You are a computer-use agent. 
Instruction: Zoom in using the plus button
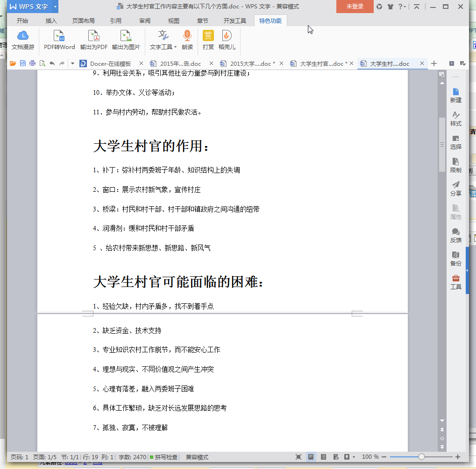click(x=458, y=457)
